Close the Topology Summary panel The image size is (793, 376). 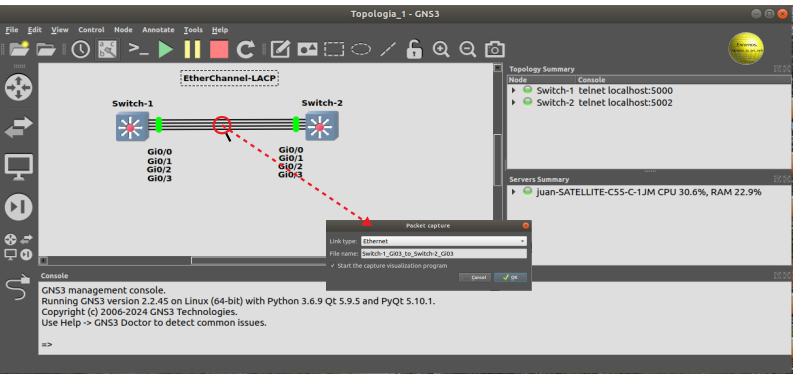786,69
